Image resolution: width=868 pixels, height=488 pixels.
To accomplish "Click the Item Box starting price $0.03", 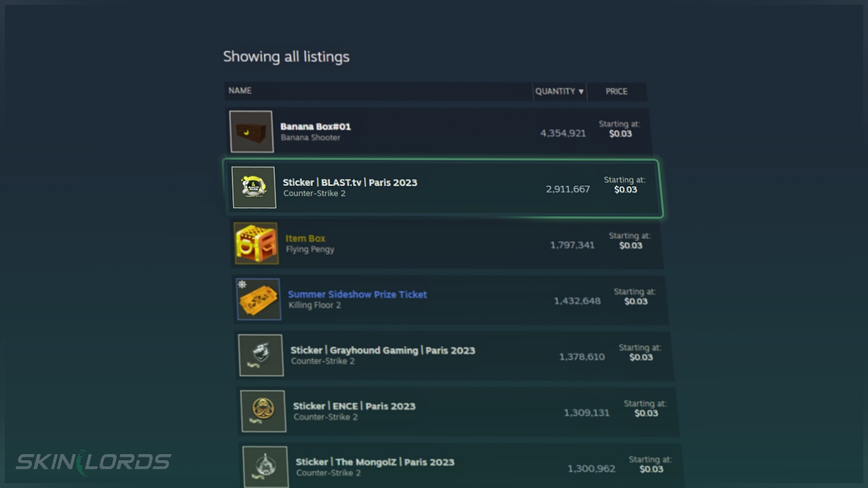I will [631, 245].
